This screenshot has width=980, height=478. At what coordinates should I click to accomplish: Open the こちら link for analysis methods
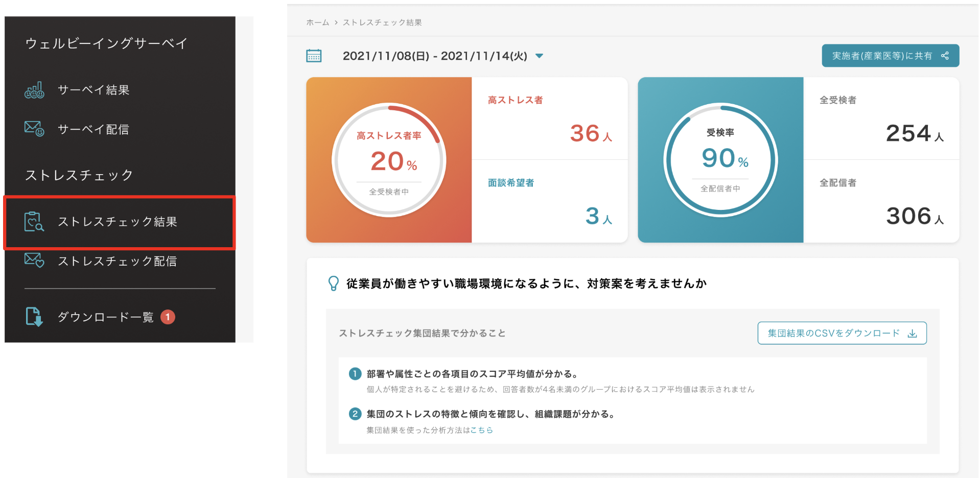click(482, 429)
